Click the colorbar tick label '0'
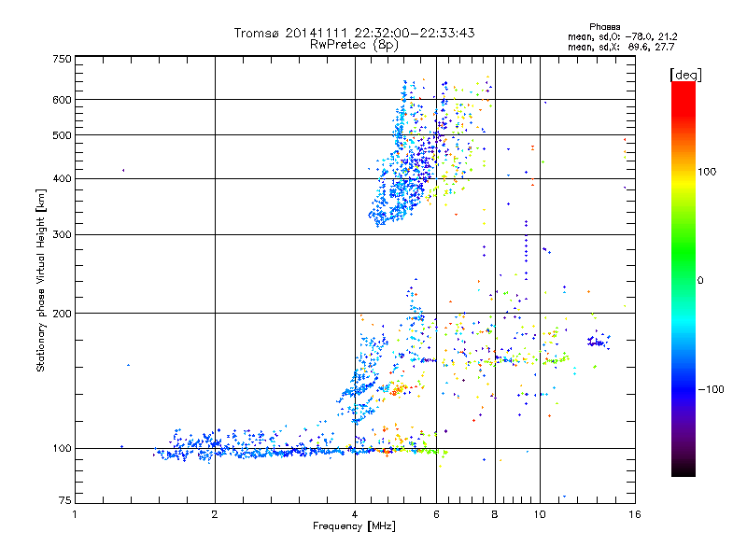 click(700, 281)
